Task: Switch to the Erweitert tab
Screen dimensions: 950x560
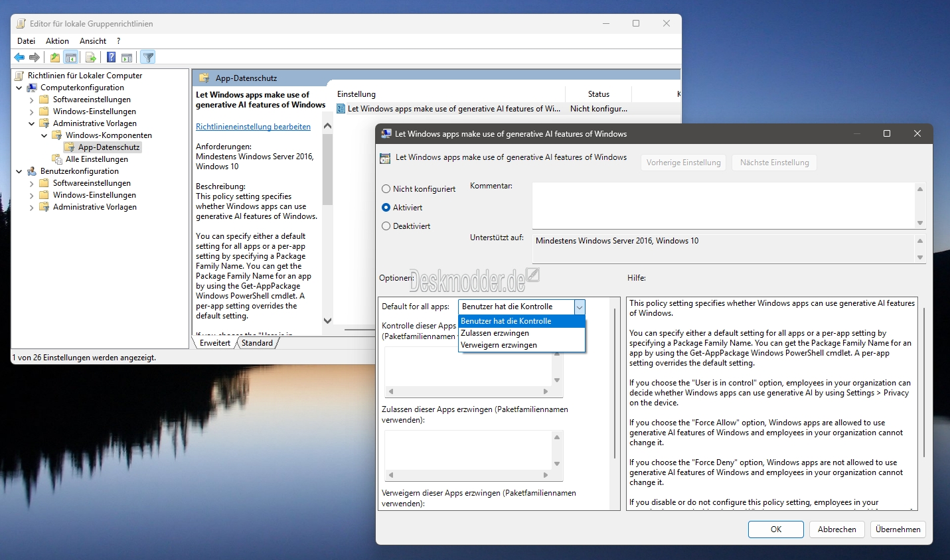Action: (215, 343)
